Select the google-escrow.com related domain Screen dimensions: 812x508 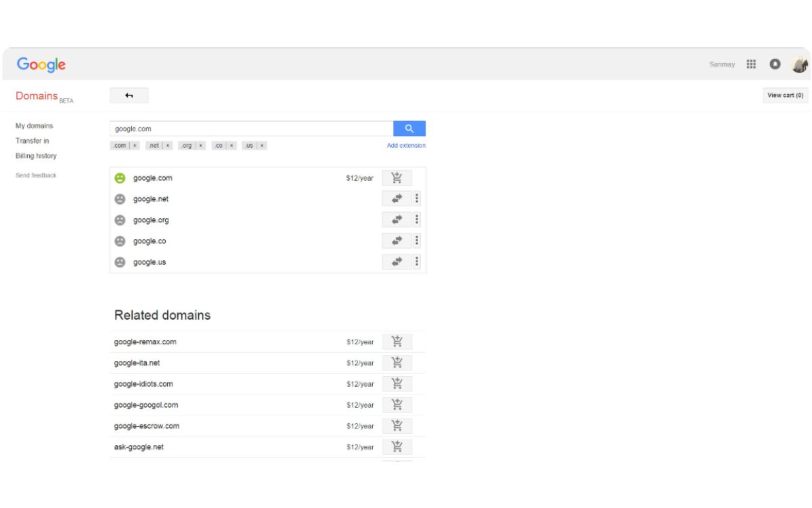(x=147, y=426)
